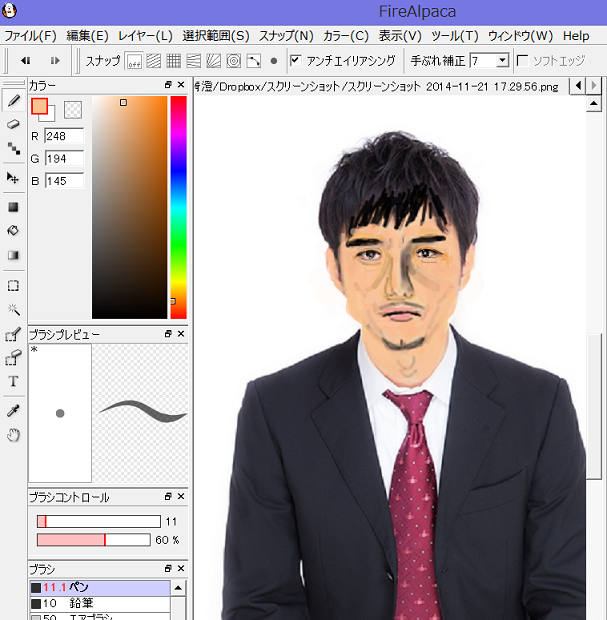607x620 pixels.
Task: Select the Dot pixel tool
Action: 13,148
